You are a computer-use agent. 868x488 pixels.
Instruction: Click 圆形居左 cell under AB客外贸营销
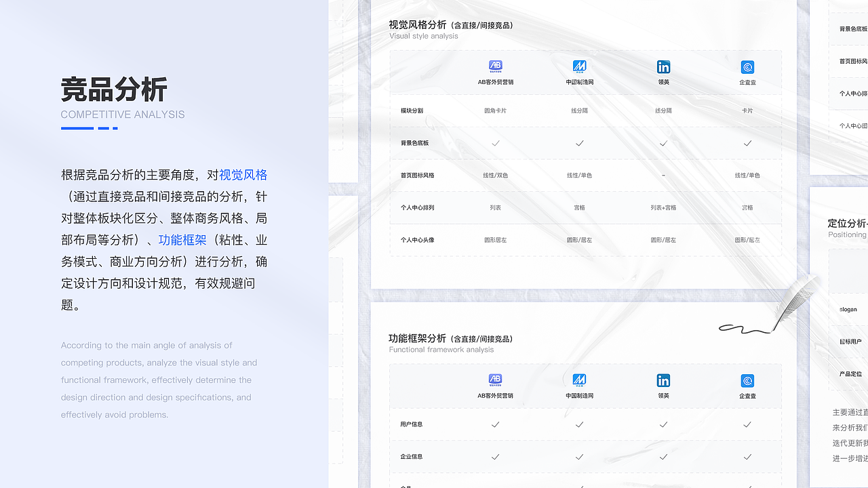point(496,240)
